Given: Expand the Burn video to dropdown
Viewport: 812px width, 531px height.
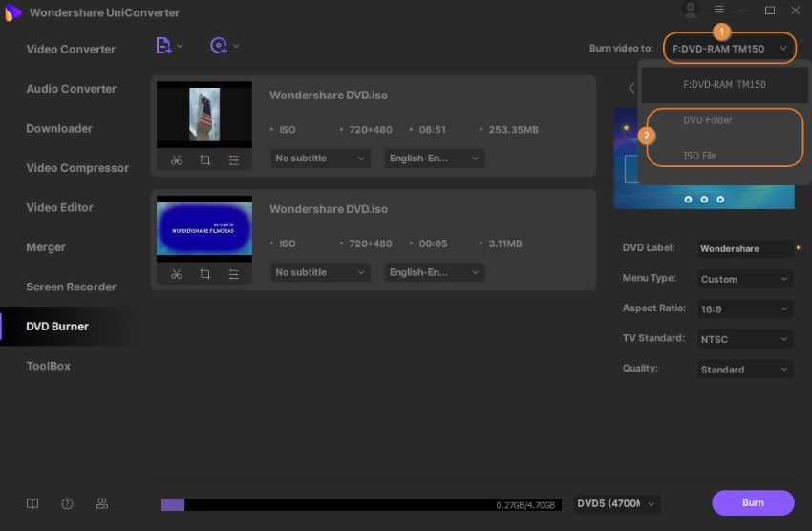Looking at the screenshot, I should coord(729,48).
